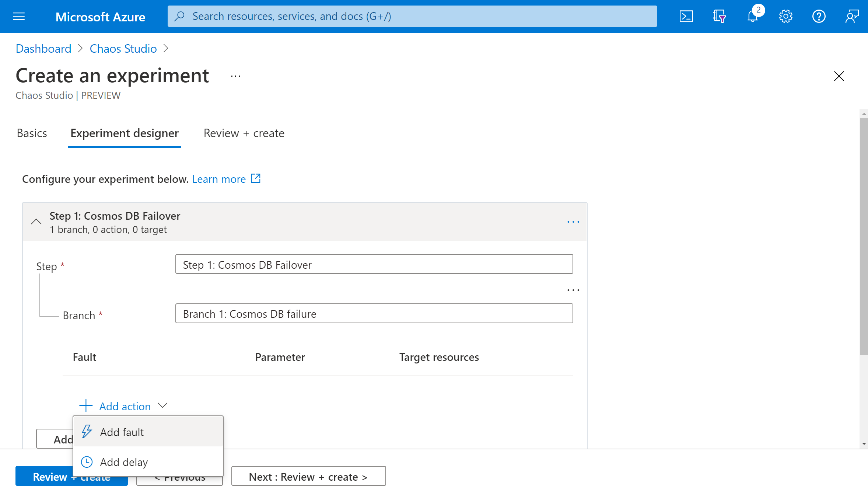This screenshot has width=868, height=498.
Task: Click Next: Review + create button
Action: coord(308,476)
